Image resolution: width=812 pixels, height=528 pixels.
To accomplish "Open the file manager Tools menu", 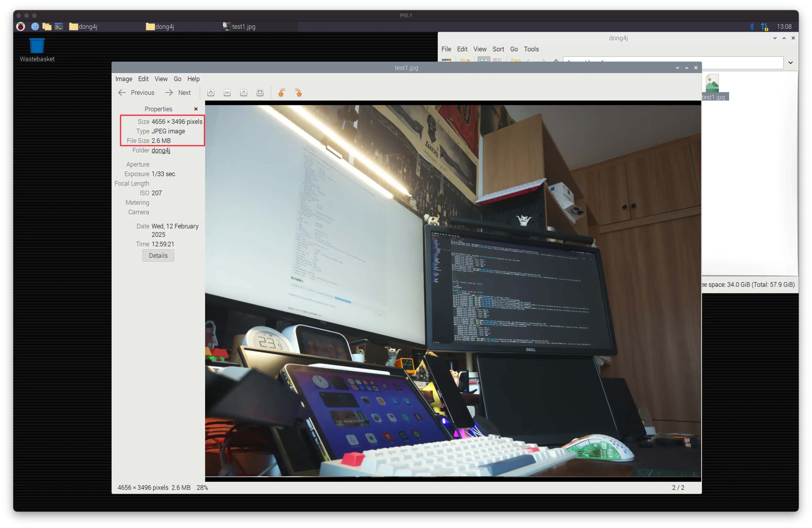I will 531,49.
